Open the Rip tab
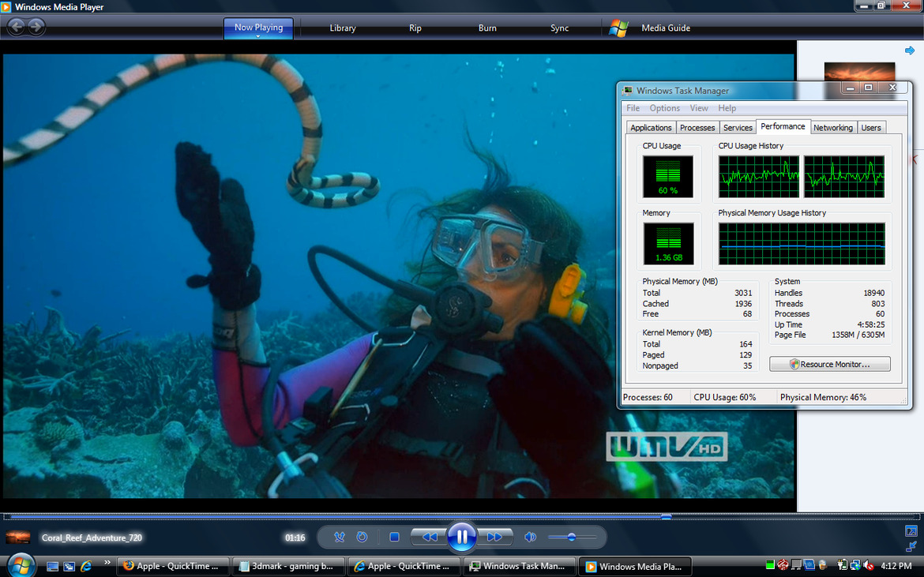This screenshot has height=577, width=924. (x=415, y=28)
